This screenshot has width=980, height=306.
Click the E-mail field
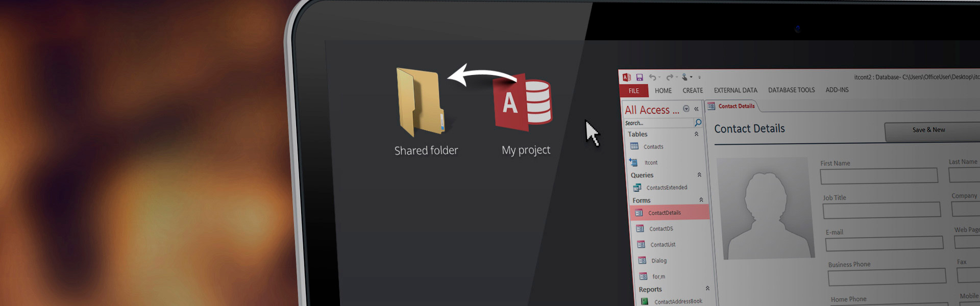coord(884,244)
